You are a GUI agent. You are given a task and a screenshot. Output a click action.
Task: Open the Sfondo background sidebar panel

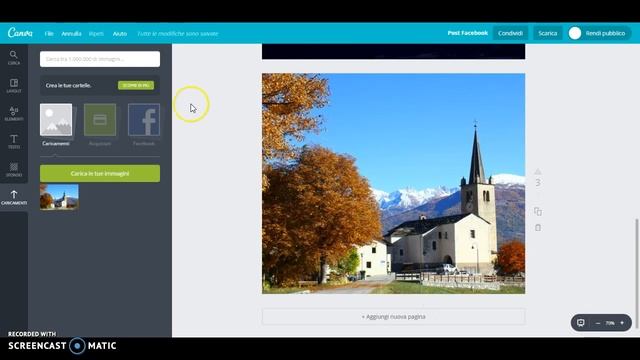14,169
